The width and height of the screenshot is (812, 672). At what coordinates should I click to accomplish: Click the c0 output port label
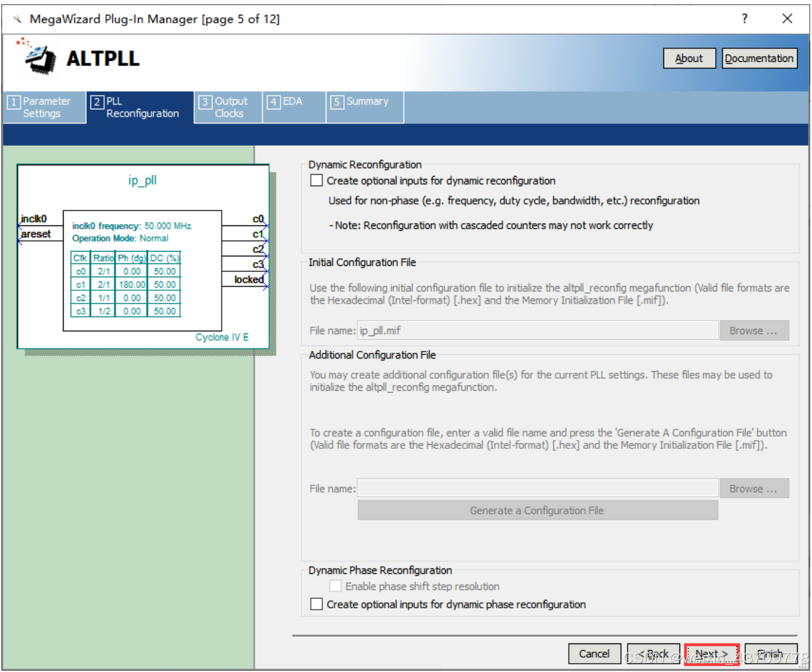coord(258,219)
